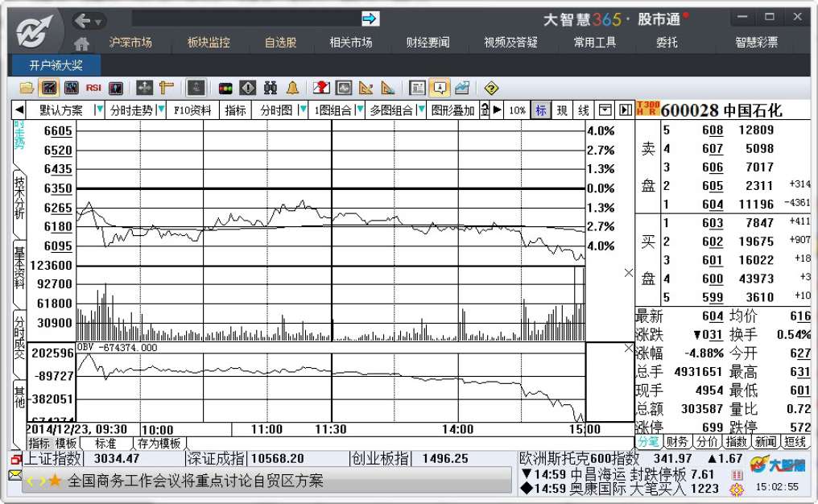Click the signpost toolbar icon
Screen dimensions: 818x504
[167, 88]
